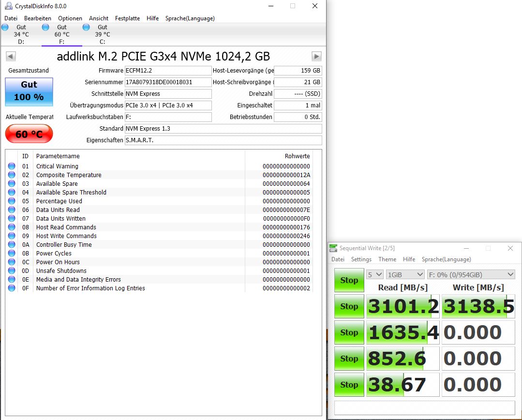Viewport: 522px width, 420px height.
Task: Click the Percentage Used status orb
Action: (x=12, y=201)
